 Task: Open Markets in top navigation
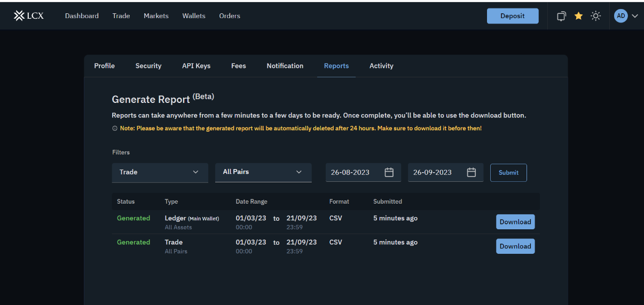click(156, 16)
